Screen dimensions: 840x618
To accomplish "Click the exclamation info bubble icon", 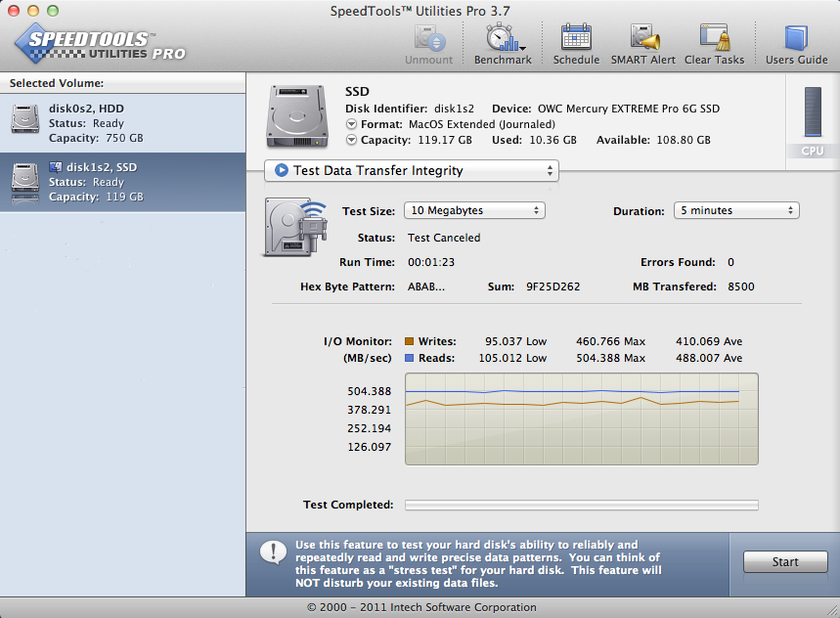I will pos(273,552).
